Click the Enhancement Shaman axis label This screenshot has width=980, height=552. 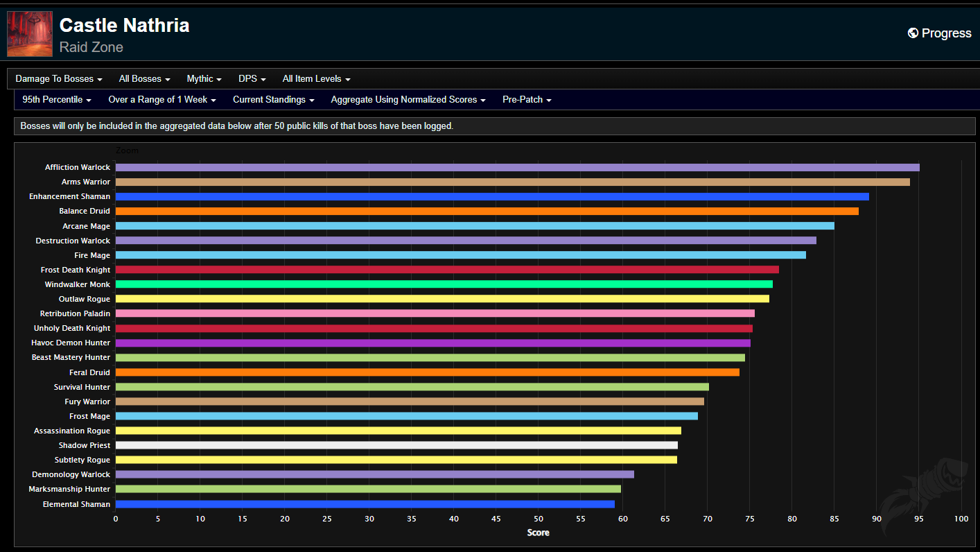click(x=70, y=196)
